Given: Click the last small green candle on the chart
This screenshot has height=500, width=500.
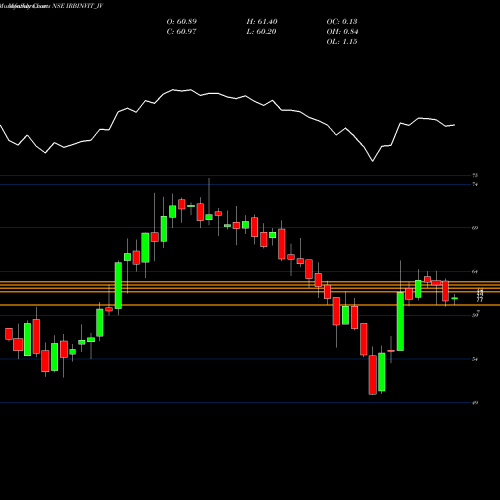Looking at the screenshot, I should tap(455, 298).
